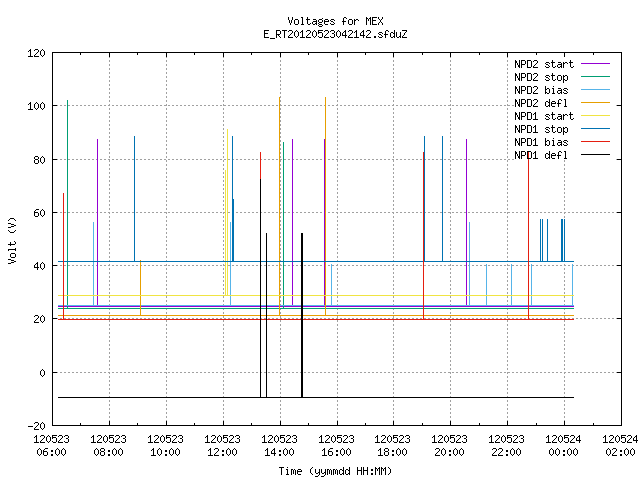Click the "NPD2 stop" legend label
The height and width of the screenshot is (480, 640).
541,77
